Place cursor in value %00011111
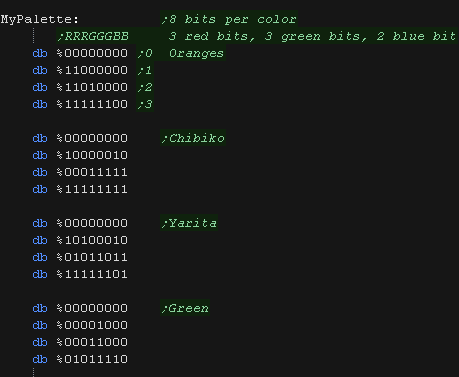 92,172
